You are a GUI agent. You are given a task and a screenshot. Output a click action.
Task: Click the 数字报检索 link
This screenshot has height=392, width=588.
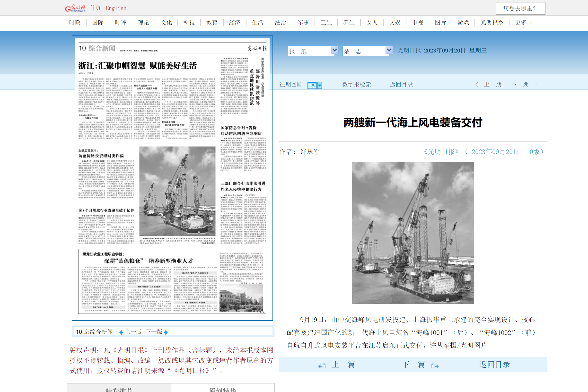[356, 85]
